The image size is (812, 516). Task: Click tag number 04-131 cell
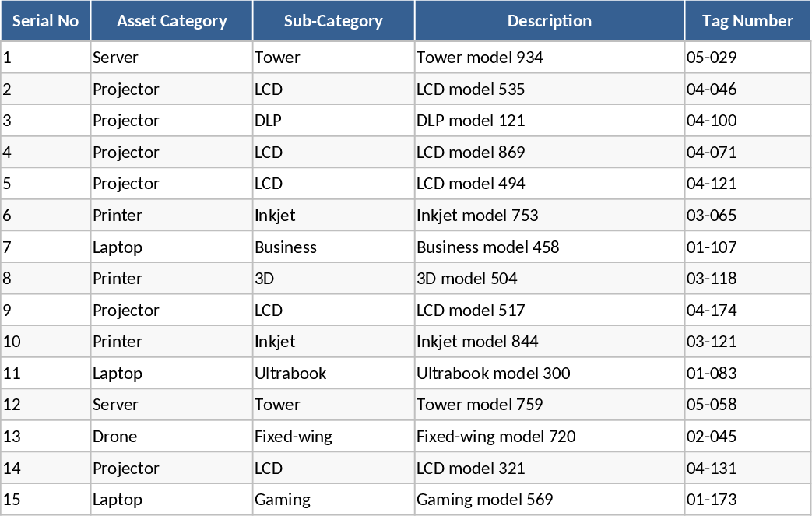coord(712,469)
